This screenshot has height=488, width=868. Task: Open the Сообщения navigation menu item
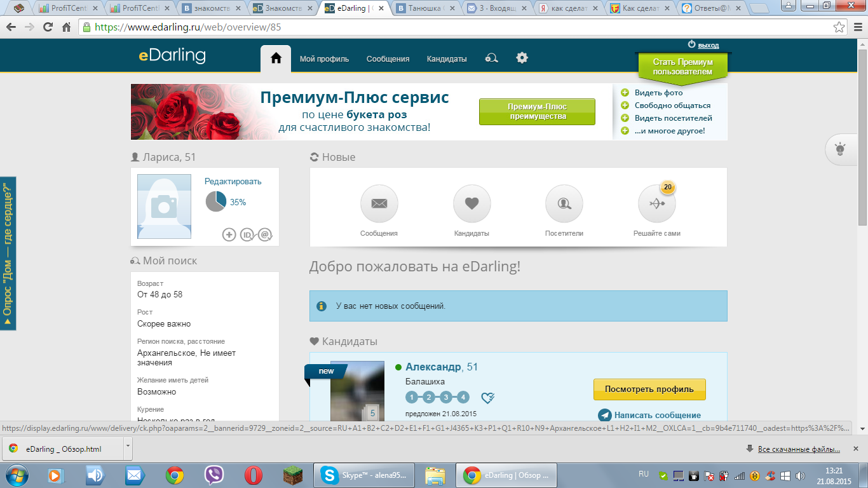click(x=388, y=59)
